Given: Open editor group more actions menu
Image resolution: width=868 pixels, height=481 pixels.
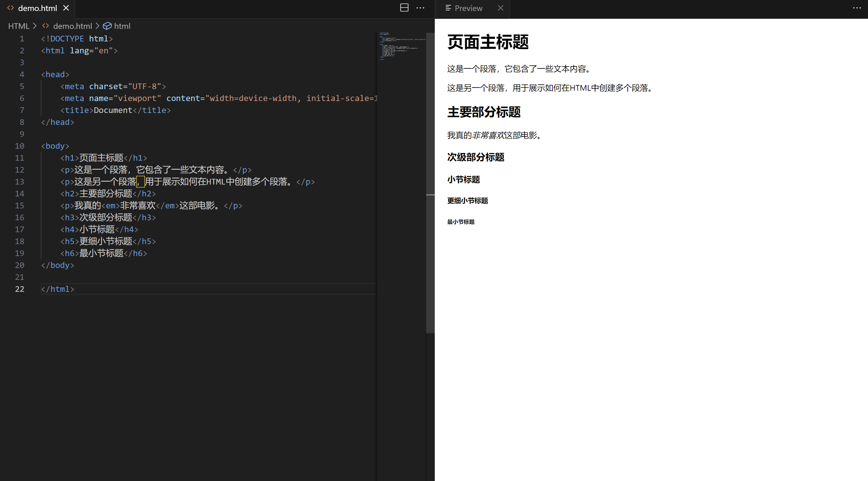Looking at the screenshot, I should [420, 8].
